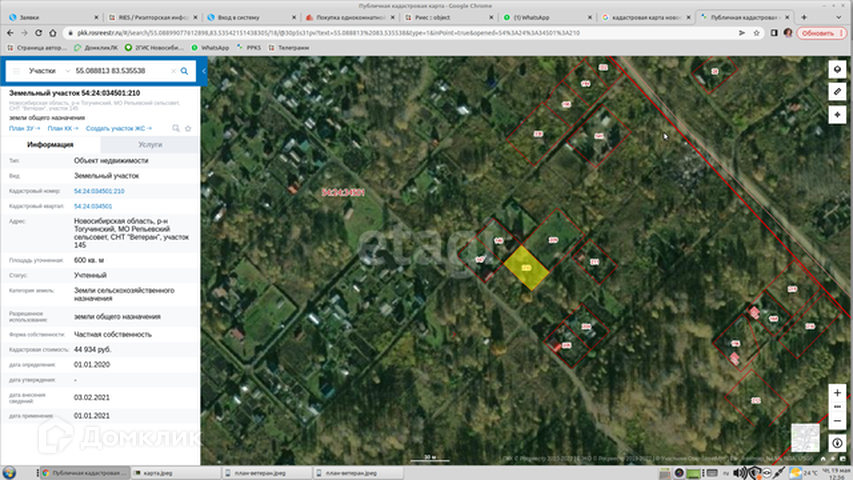Click the coordinates search input field

(x=121, y=71)
